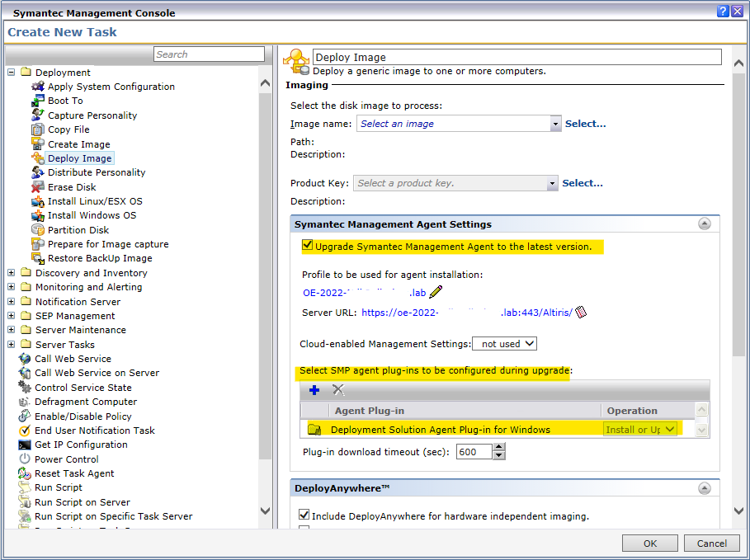Click the icon next to the Server URL
Screen dimensions: 750x560
tap(580, 313)
